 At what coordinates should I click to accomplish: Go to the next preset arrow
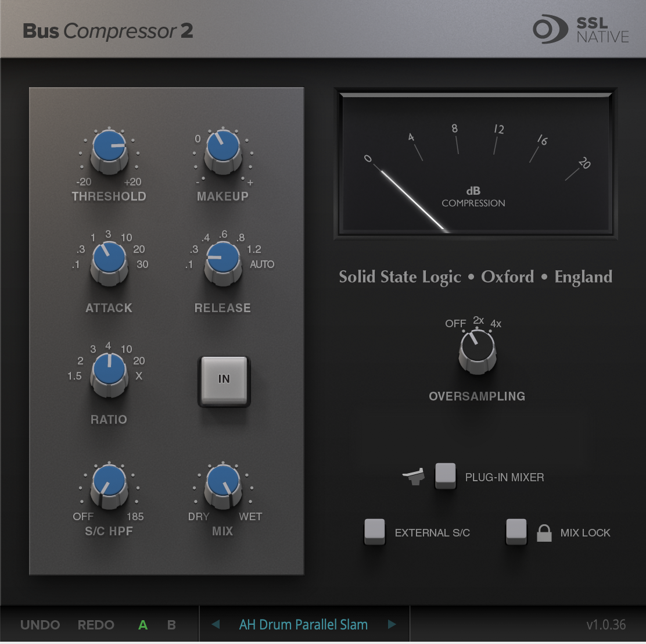tap(392, 624)
